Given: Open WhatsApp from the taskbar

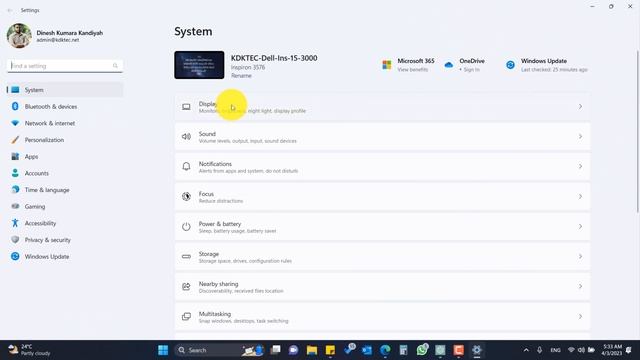Looking at the screenshot, I should [422, 350].
